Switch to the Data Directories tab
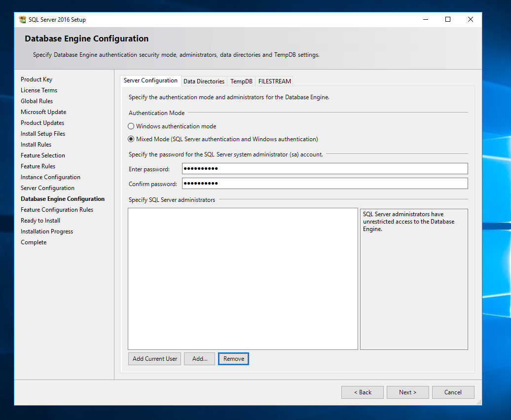The height and width of the screenshot is (420, 511). 204,81
